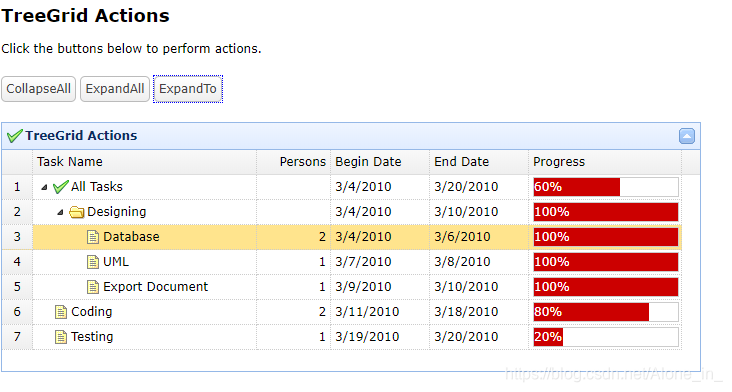
Task: Click the 80% progress bar for Coding
Action: pos(606,312)
